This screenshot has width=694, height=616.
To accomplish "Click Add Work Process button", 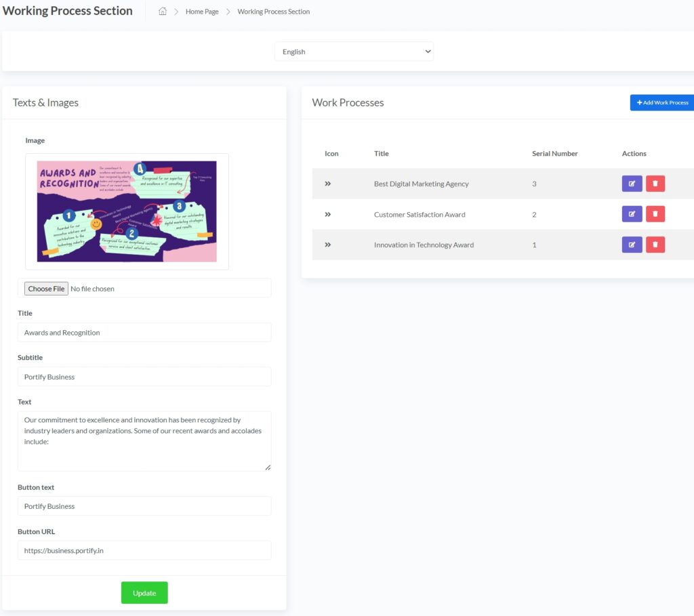I will (x=661, y=103).
